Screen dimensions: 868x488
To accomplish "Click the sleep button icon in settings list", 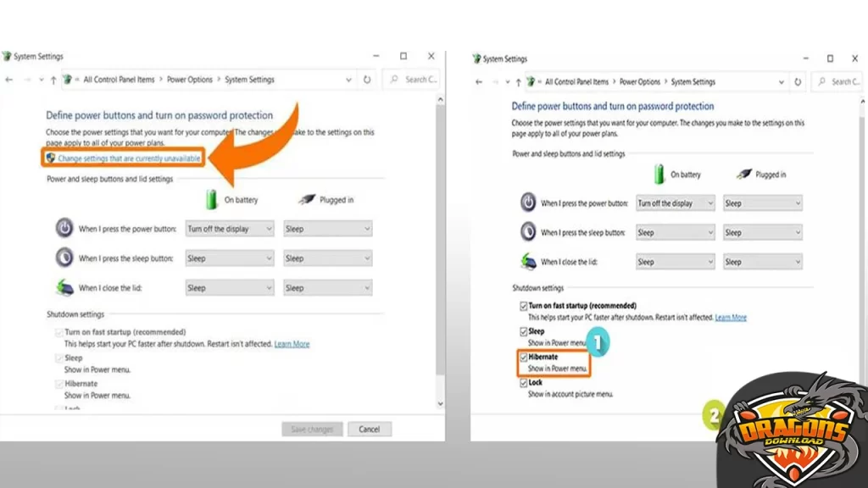I will pos(62,258).
